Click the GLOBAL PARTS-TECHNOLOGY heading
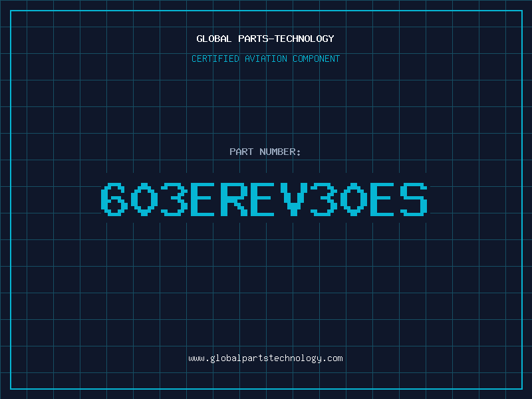This screenshot has width=532, height=399. pyautogui.click(x=265, y=39)
